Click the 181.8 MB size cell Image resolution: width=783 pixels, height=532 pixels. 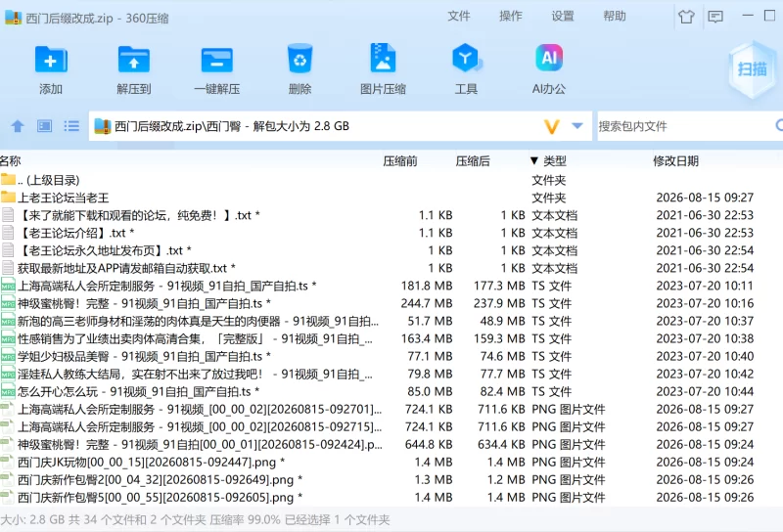coord(427,286)
